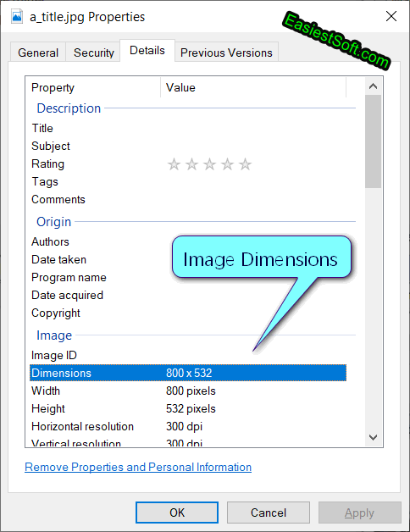Select the Image ID row
The width and height of the screenshot is (410, 532).
[x=188, y=355]
